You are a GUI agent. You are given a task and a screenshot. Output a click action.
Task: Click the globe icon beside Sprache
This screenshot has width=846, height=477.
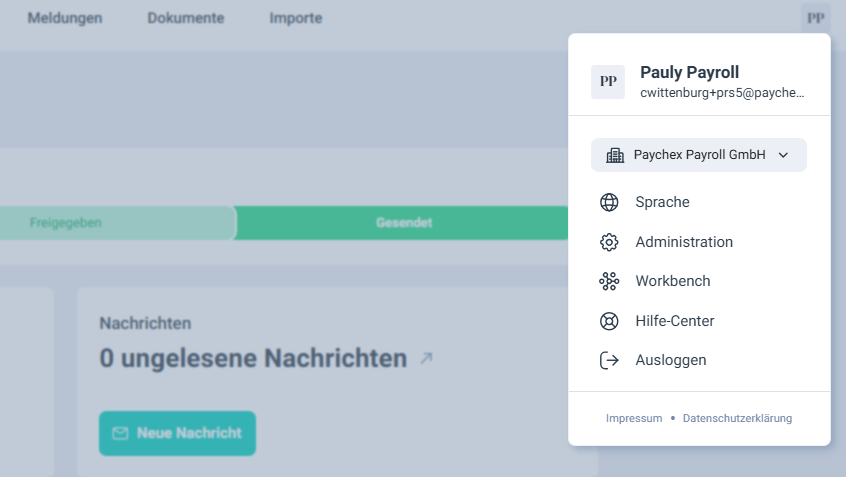[609, 202]
